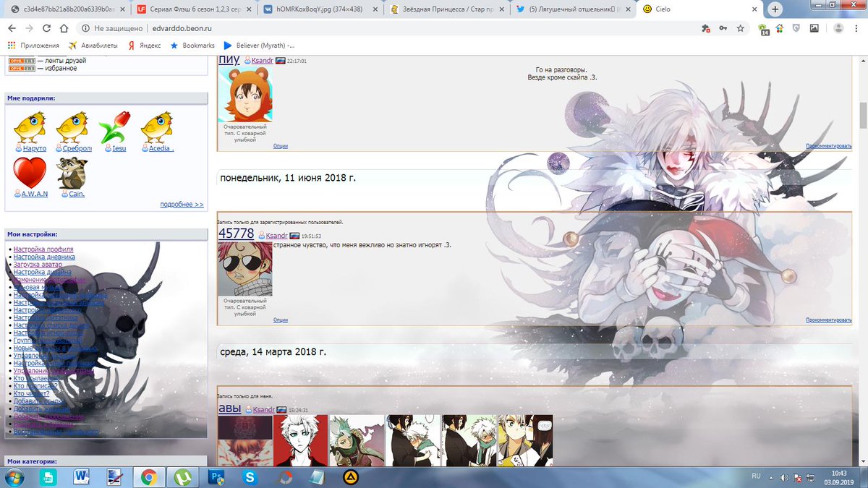868x488 pixels.
Task: Bookmark this page with the star icon
Action: tap(740, 28)
